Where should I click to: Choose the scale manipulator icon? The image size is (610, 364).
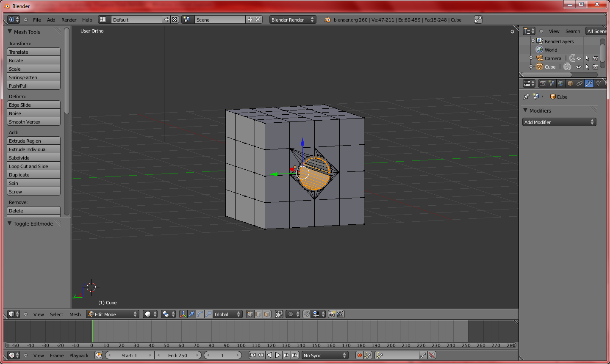(208, 314)
